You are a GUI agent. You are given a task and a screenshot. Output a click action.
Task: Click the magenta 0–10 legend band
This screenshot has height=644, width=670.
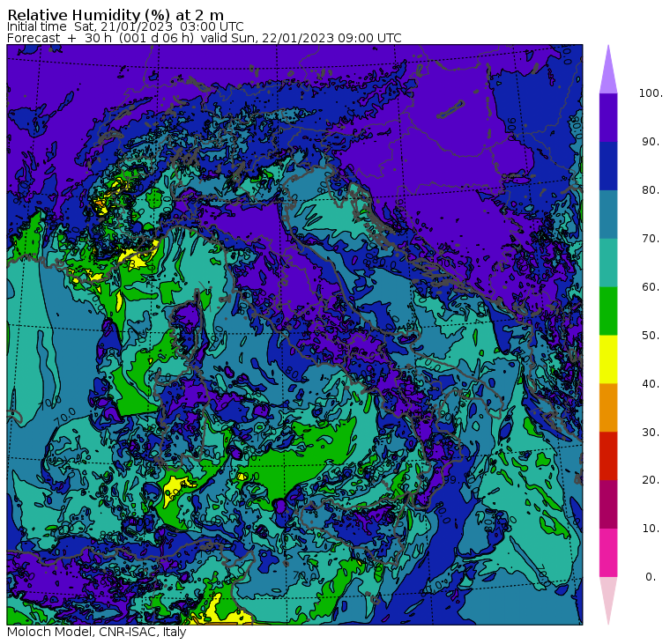point(608,552)
